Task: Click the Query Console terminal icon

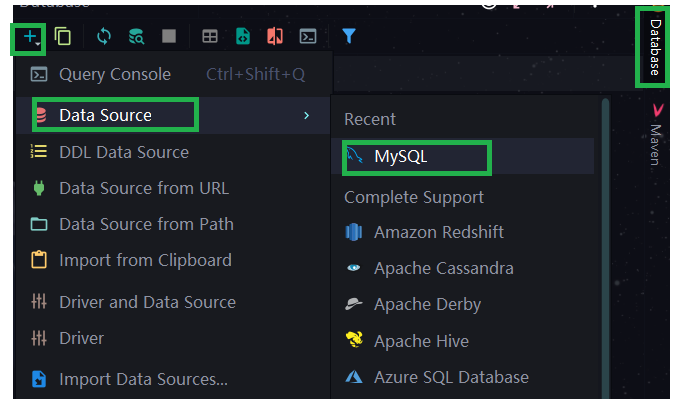Action: pos(39,74)
